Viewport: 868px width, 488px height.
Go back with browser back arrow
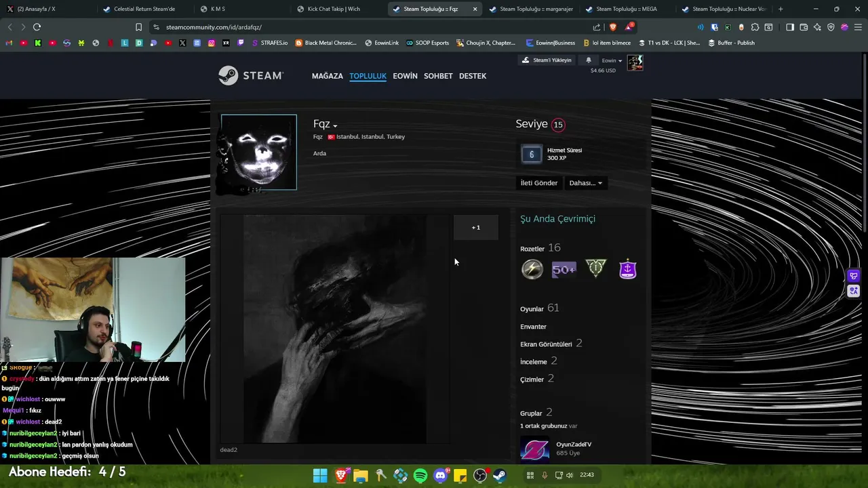[9, 27]
